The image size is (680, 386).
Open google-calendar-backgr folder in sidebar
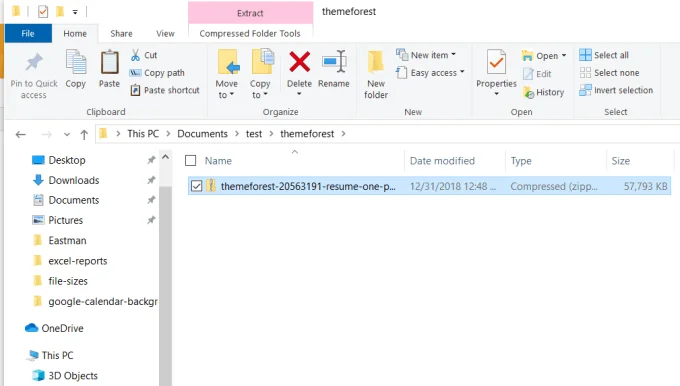click(95, 301)
